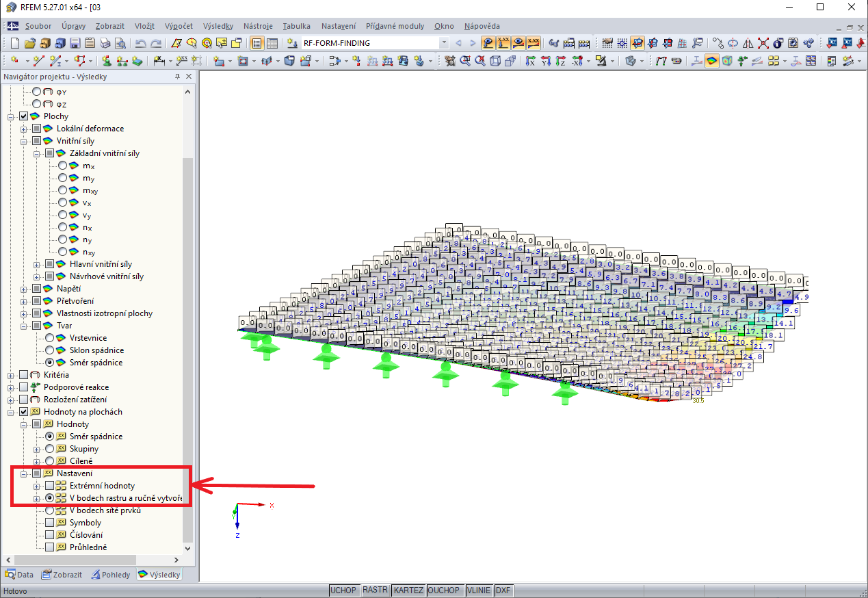Click the color panel legend icon
The image size is (868, 598).
[831, 61]
